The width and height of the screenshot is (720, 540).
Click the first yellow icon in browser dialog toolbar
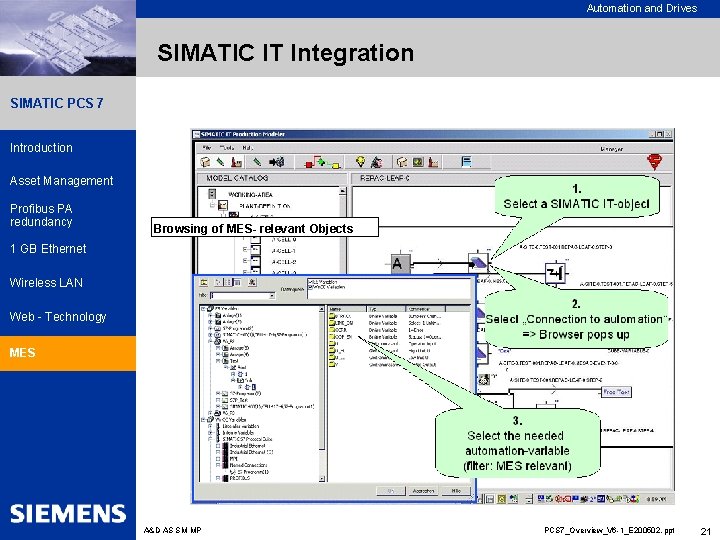click(204, 282)
